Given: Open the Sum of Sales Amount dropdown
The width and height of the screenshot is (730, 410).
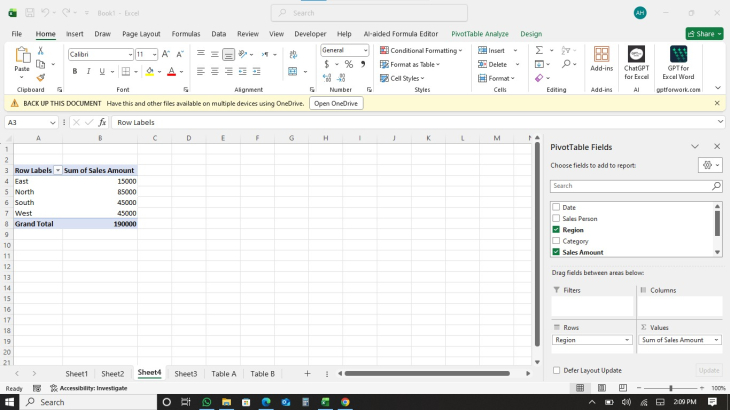Looking at the screenshot, I should coord(716,340).
